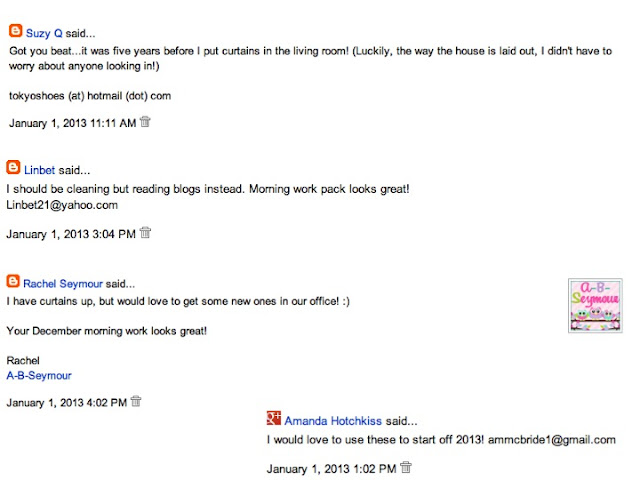Click timestamp January 1, 2013 4:02 PM

pos(66,403)
